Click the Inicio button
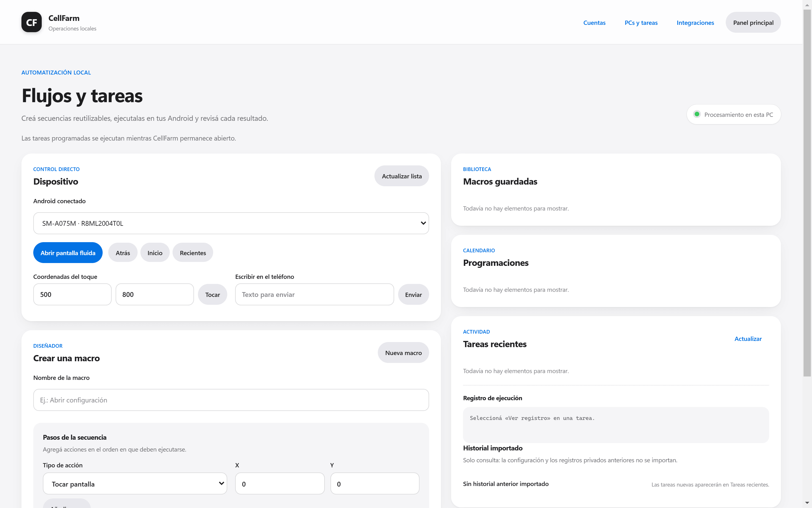This screenshot has width=812, height=508. pyautogui.click(x=155, y=253)
